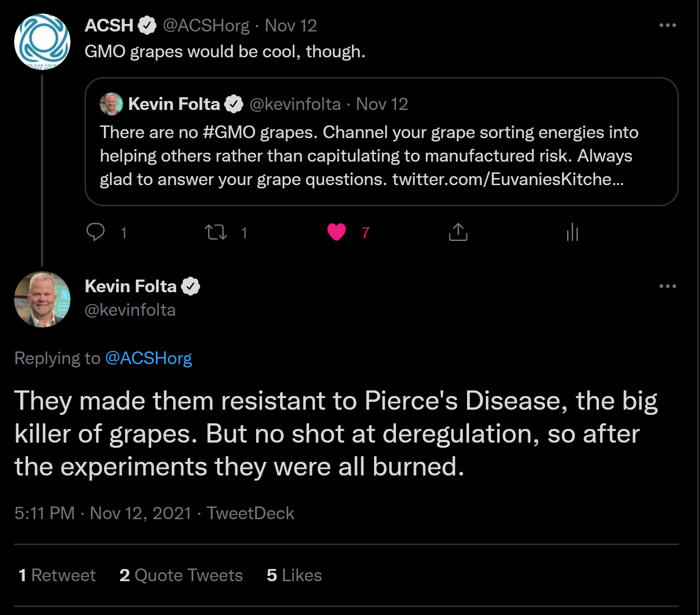
Task: Click Kevin Folta's large profile photo
Action: [x=42, y=299]
